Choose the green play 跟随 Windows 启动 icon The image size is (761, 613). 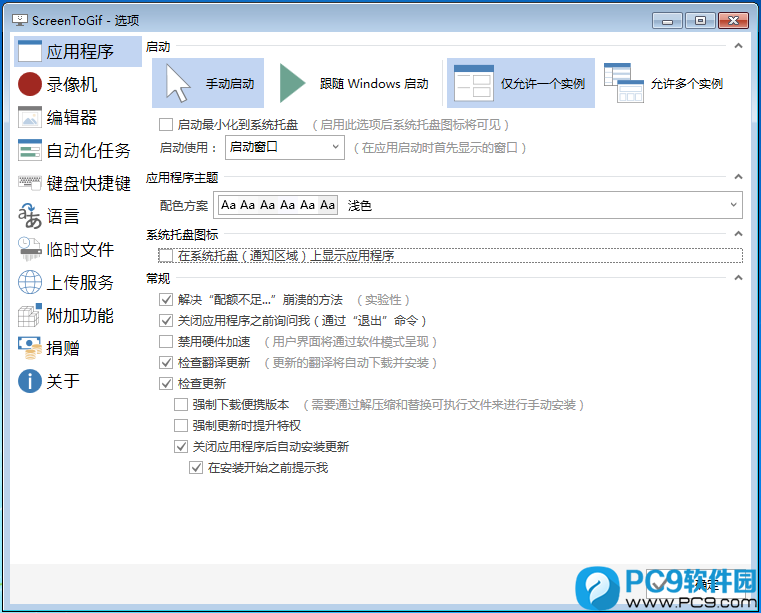click(x=293, y=83)
